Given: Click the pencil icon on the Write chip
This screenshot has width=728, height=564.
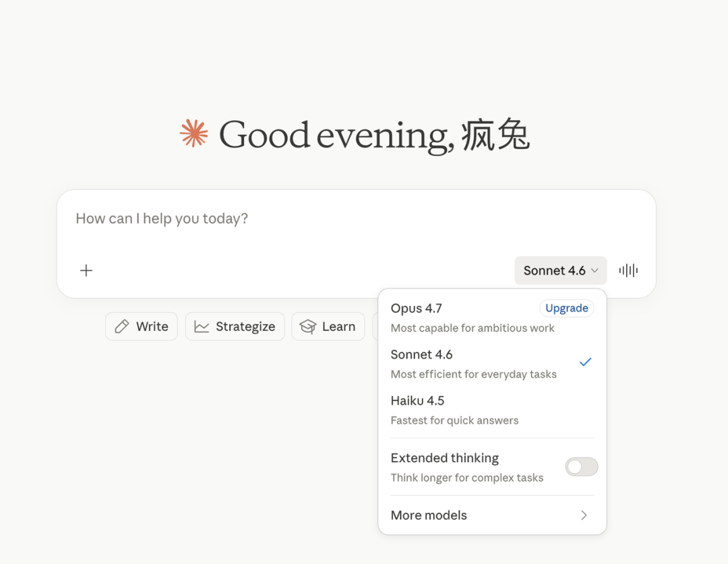Looking at the screenshot, I should (x=122, y=327).
